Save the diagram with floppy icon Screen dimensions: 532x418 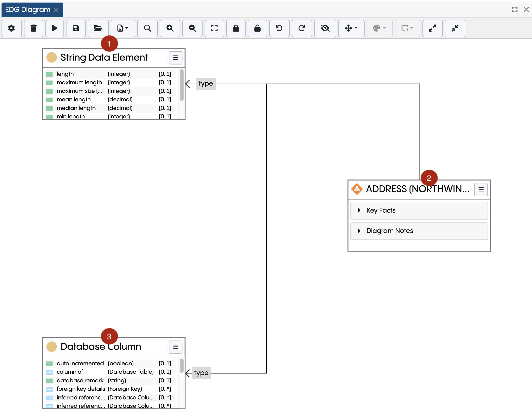(76, 28)
